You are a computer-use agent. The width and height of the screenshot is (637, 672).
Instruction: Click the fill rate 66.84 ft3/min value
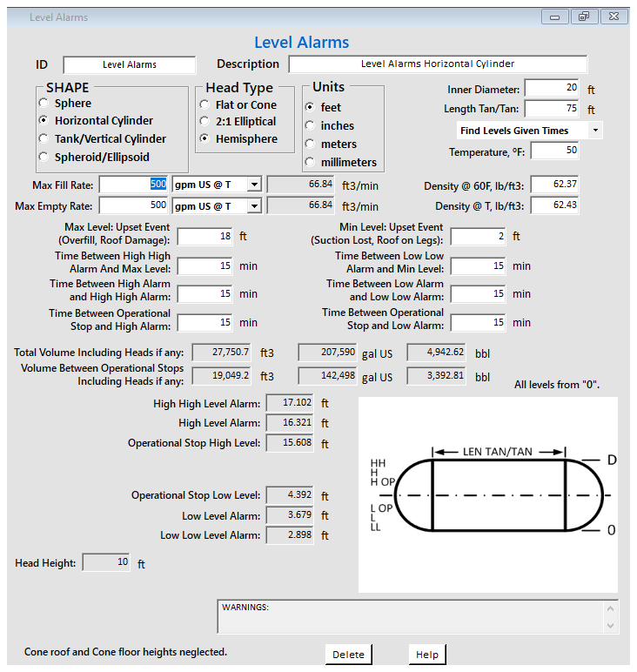301,185
